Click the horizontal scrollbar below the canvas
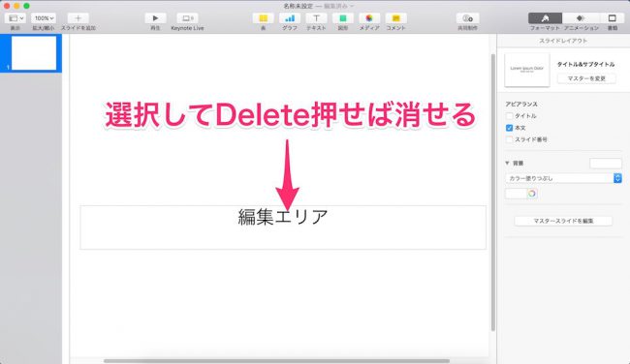 [276, 361]
